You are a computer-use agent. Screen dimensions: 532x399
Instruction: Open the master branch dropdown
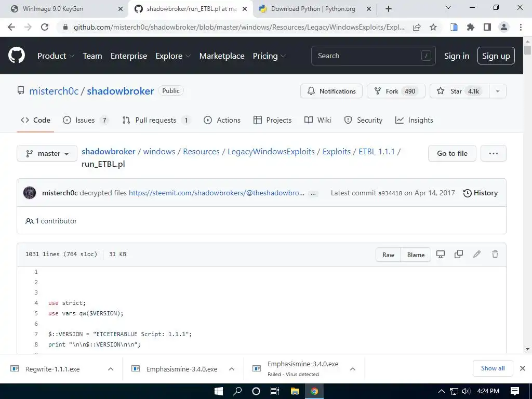click(47, 153)
